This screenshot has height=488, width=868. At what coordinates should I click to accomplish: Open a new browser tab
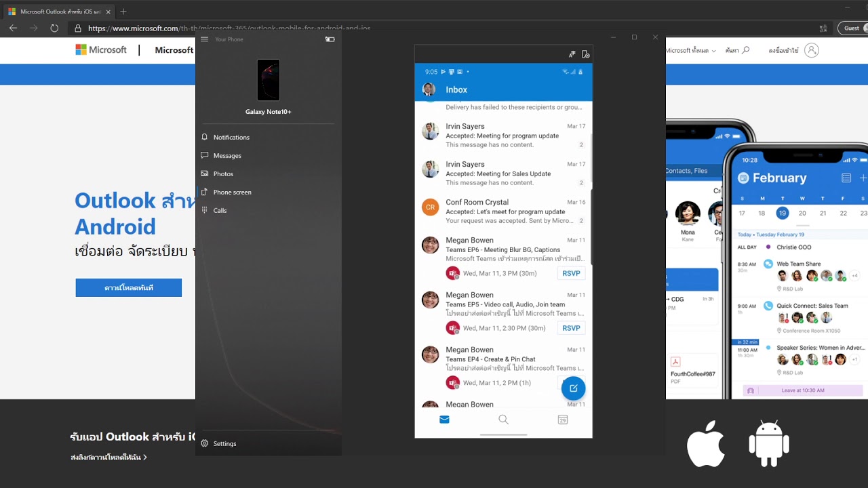tap(123, 12)
